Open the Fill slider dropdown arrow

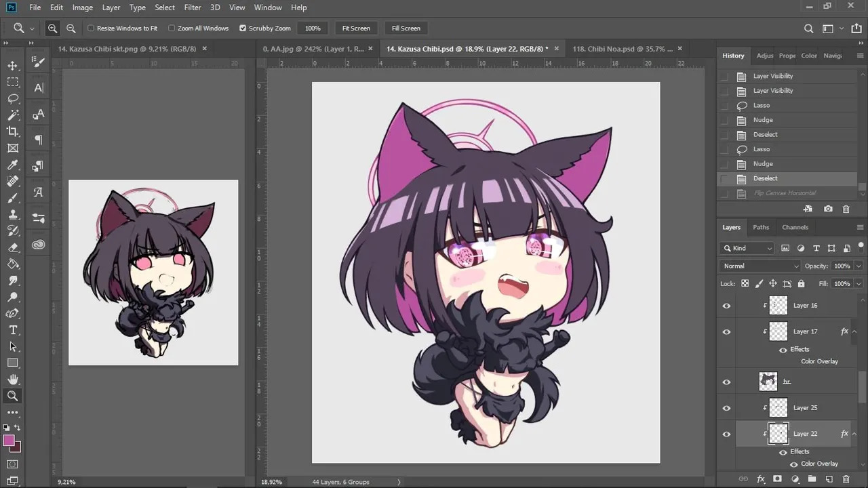[859, 283]
